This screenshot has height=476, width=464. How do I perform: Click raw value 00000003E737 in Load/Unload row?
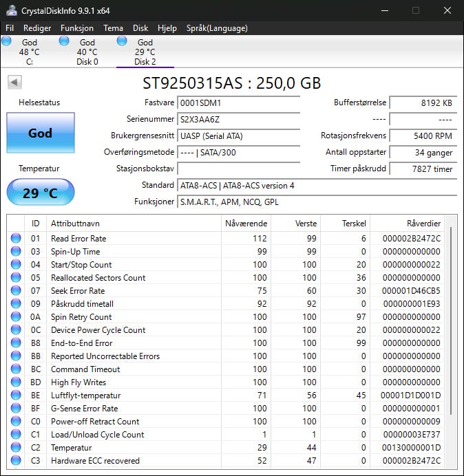(x=412, y=434)
